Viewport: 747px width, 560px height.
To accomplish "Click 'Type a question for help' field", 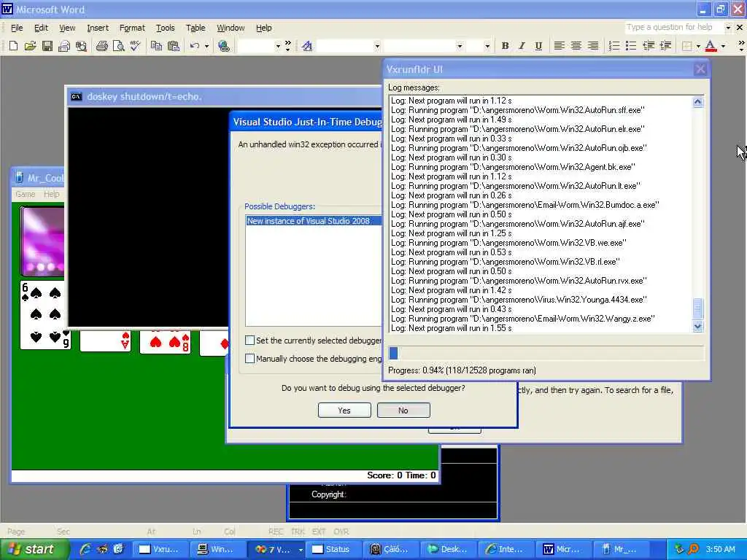I will tap(673, 28).
